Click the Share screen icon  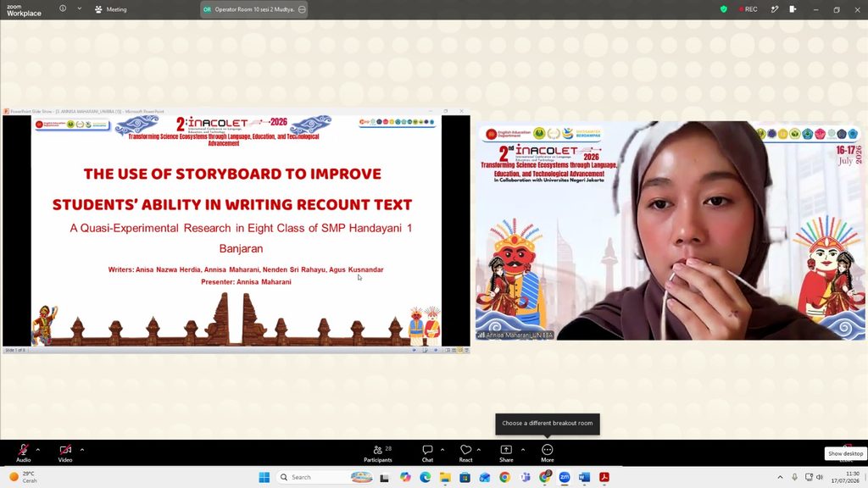click(x=506, y=452)
